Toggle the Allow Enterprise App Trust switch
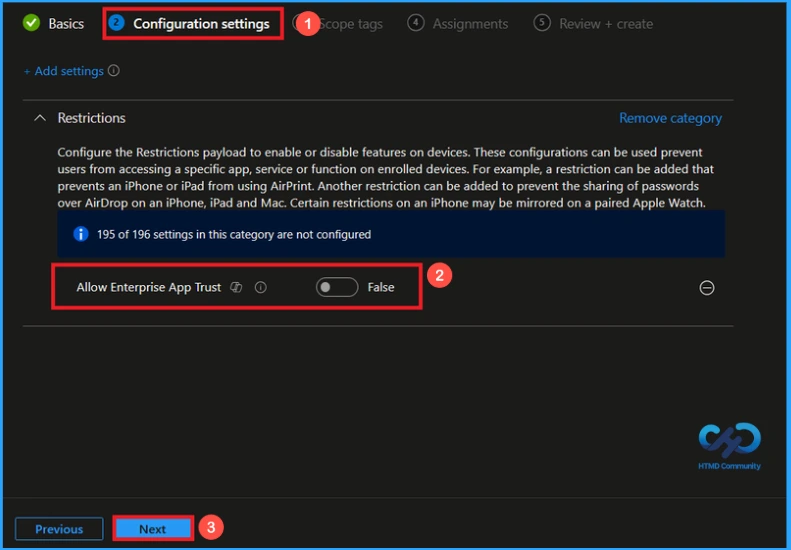791x550 pixels. pos(337,287)
